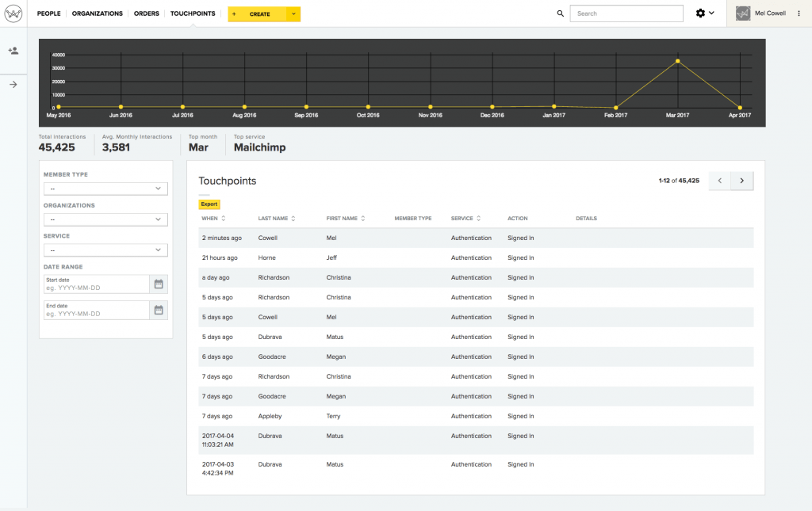Expand the Create dropdown arrow
The height and width of the screenshot is (511, 812).
293,14
